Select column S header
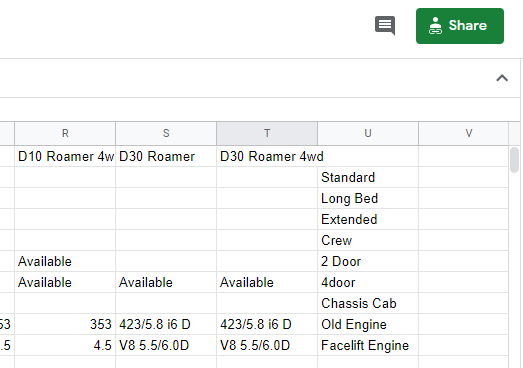Image resolution: width=523 pixels, height=368 pixels. click(166, 133)
